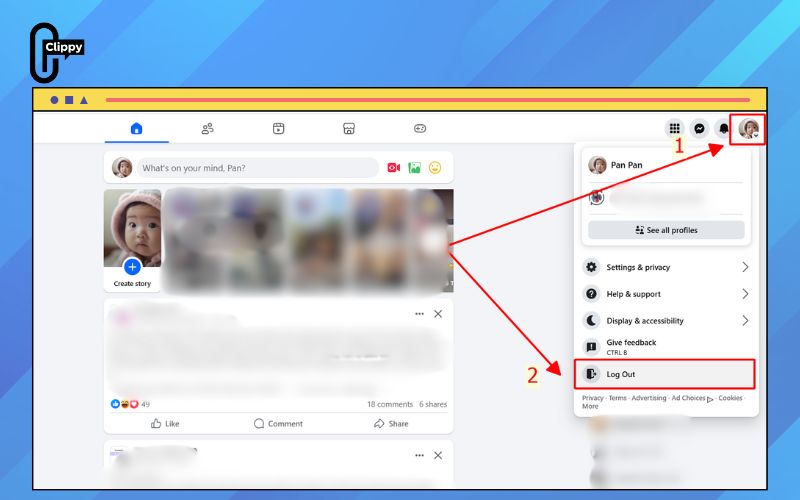The height and width of the screenshot is (500, 800).
Task: Click the Give feedback exclamation icon
Action: tap(591, 347)
